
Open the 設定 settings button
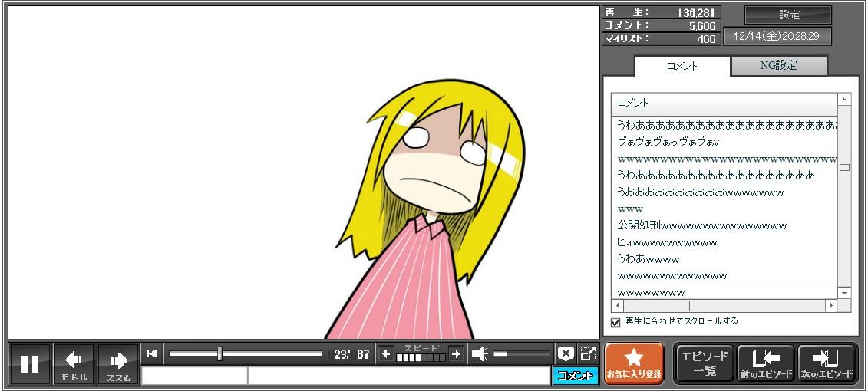pos(788,15)
